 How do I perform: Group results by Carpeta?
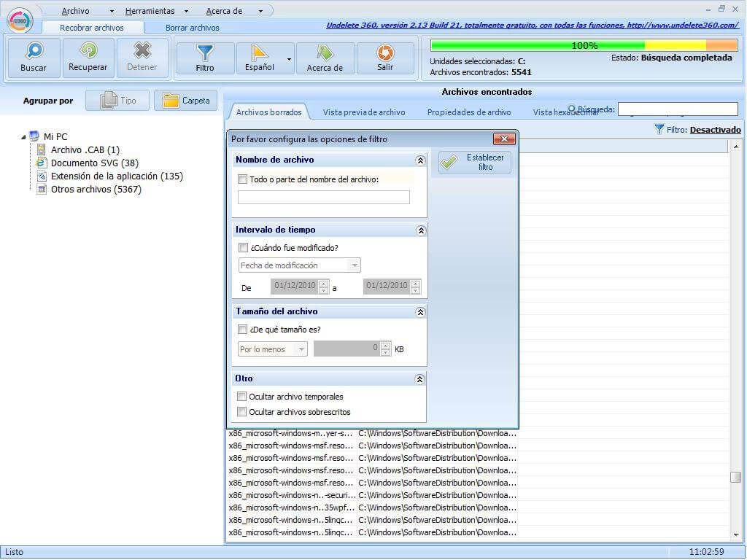[x=186, y=101]
